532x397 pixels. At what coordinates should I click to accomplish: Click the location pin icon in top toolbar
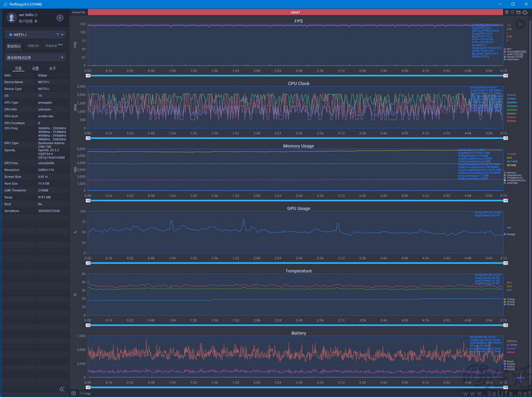click(x=506, y=12)
